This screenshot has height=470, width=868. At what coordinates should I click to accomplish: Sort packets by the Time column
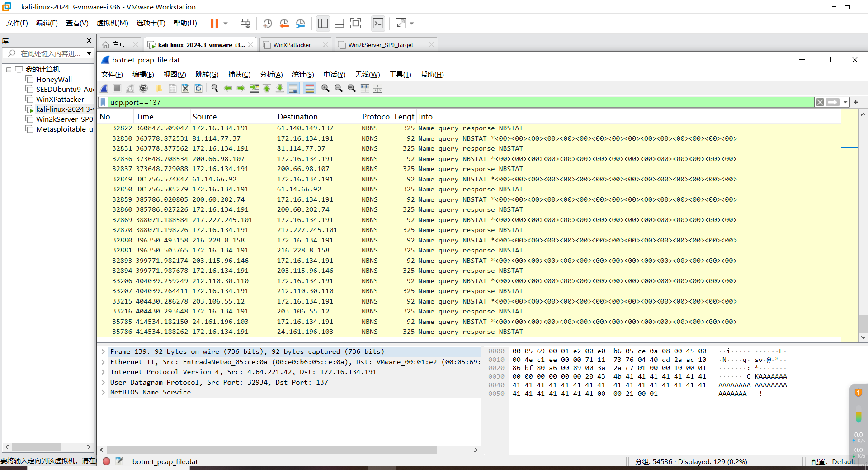162,117
